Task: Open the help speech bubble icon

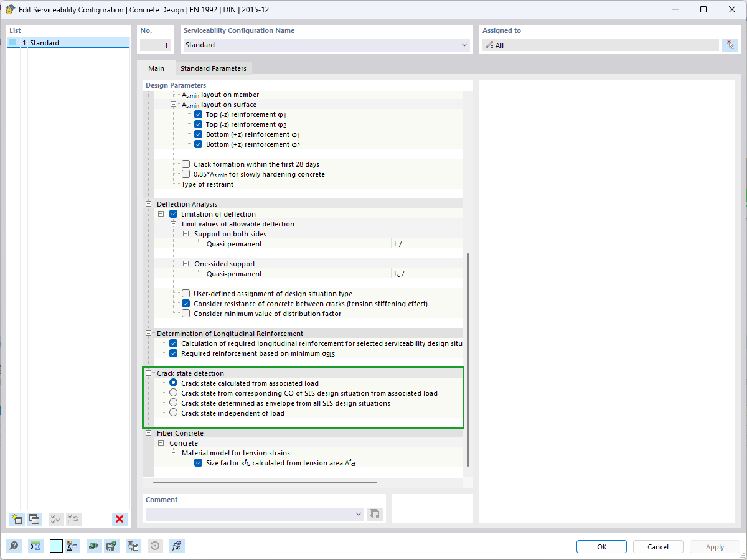Action: pos(14,546)
